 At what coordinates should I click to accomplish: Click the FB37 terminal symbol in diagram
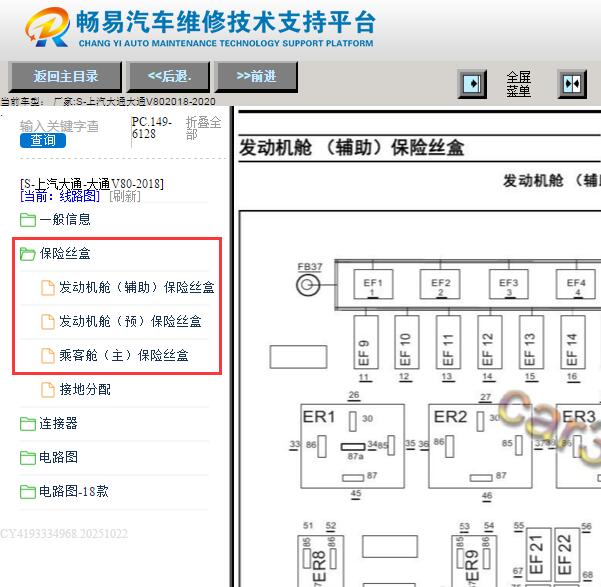click(308, 285)
